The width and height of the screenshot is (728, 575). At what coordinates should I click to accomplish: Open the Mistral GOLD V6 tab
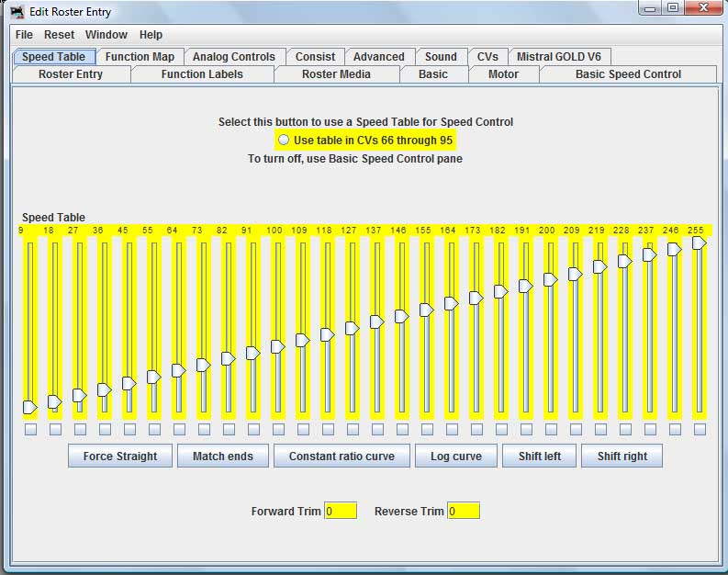(x=559, y=57)
